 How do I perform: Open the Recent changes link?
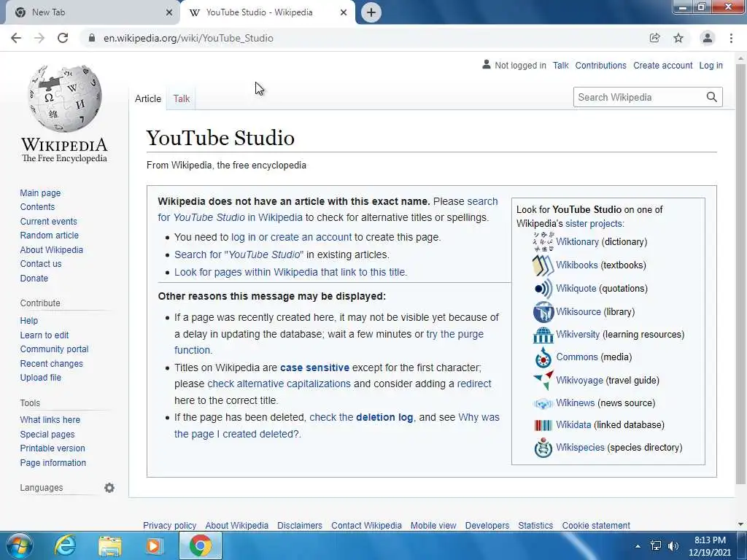pos(52,363)
